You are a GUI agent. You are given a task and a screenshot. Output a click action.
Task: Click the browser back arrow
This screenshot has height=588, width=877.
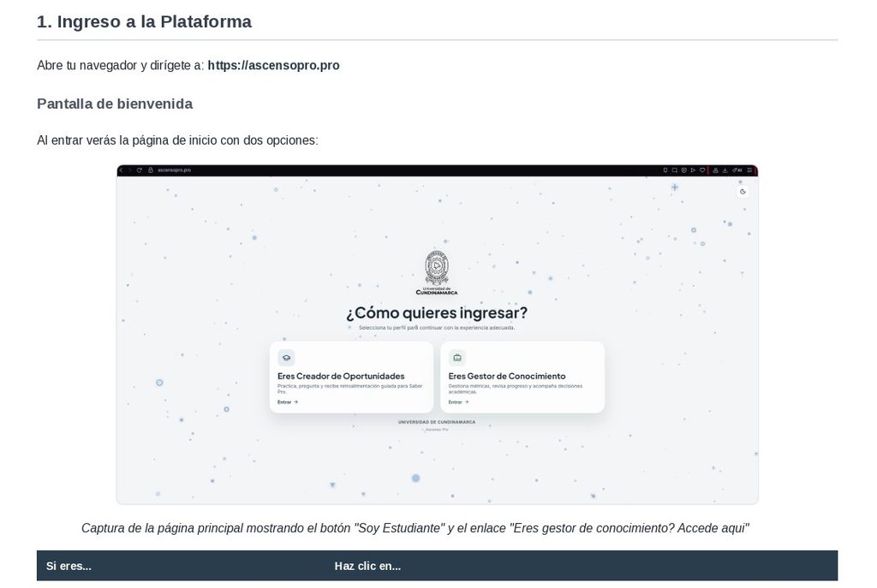pyautogui.click(x=121, y=170)
